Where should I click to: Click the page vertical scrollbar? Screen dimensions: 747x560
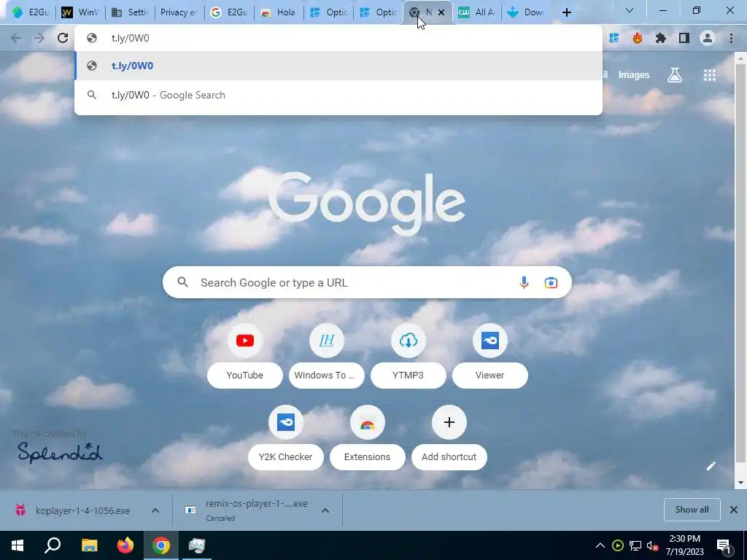tap(740, 264)
